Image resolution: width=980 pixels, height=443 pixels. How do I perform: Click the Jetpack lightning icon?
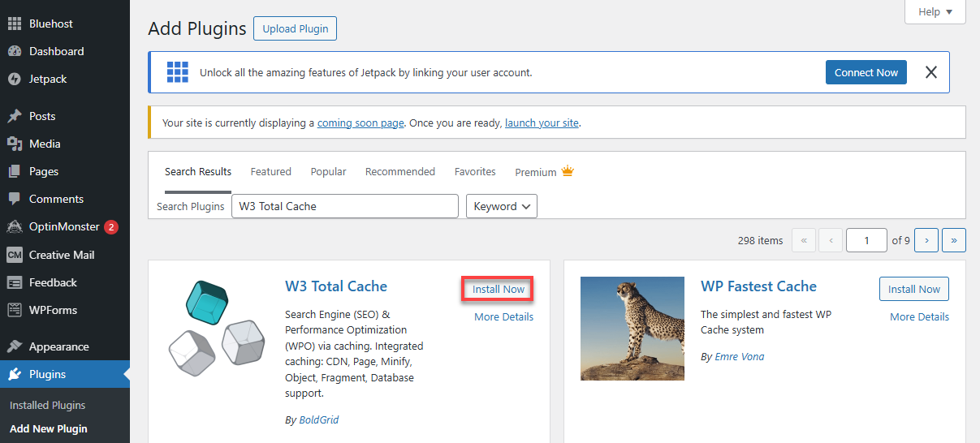(x=15, y=79)
